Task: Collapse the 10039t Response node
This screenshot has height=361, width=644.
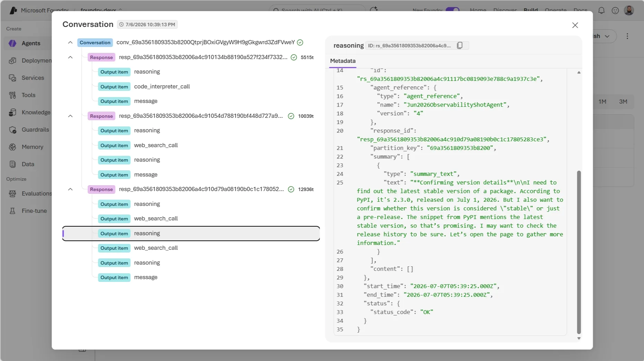Action: 70,116
